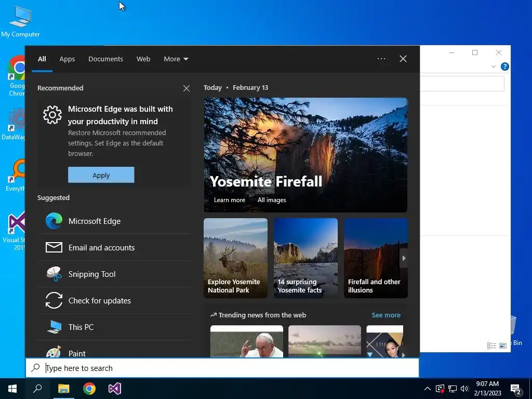Launch Paint from suggested apps

coord(114,350)
